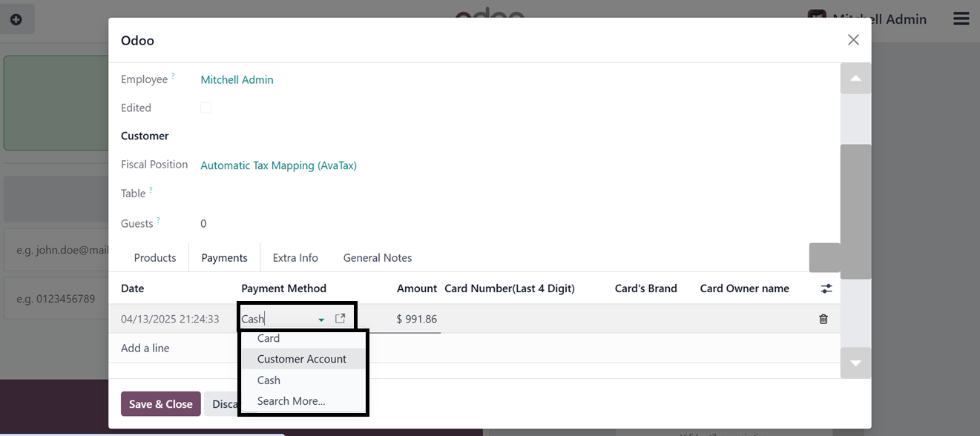Open the Mitchell Admin employee link
Image resolution: width=980 pixels, height=436 pixels.
point(237,79)
